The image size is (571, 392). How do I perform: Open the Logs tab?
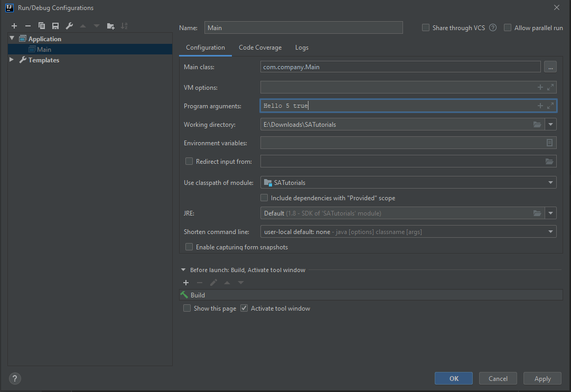click(x=302, y=47)
